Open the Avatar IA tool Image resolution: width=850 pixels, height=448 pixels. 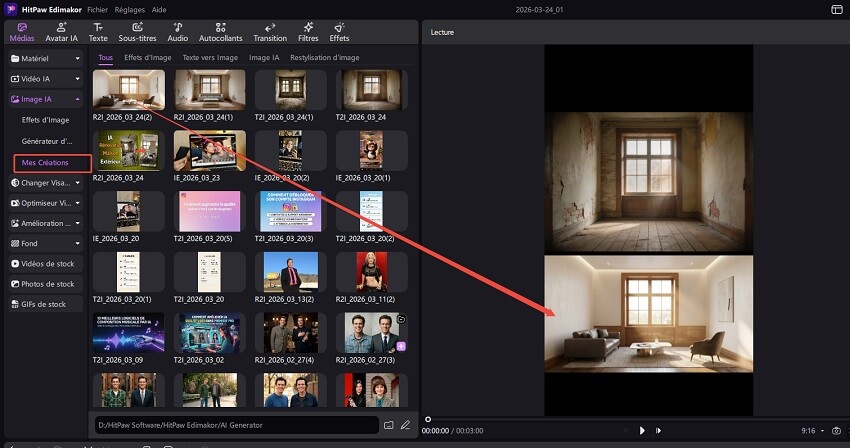tap(63, 31)
